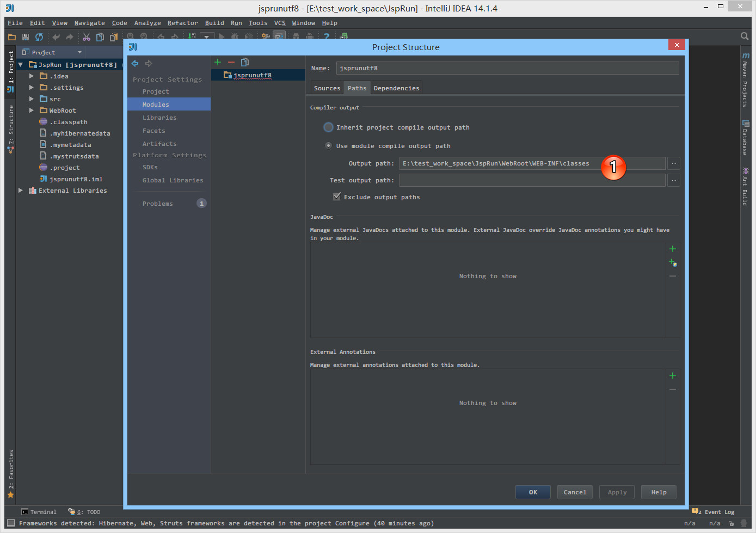Select Use module compile output path
Screen dimensions: 756x533
[x=328, y=146]
